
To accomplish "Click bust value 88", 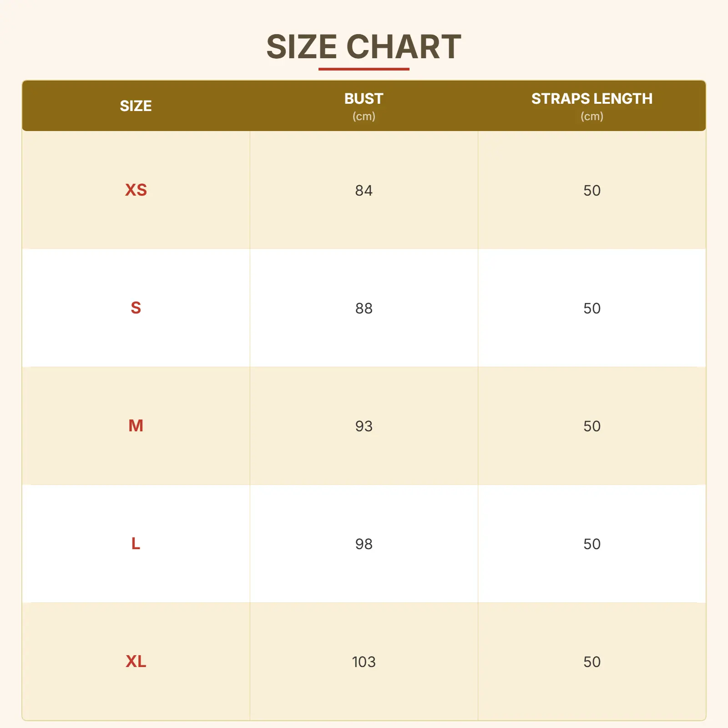I will point(364,308).
